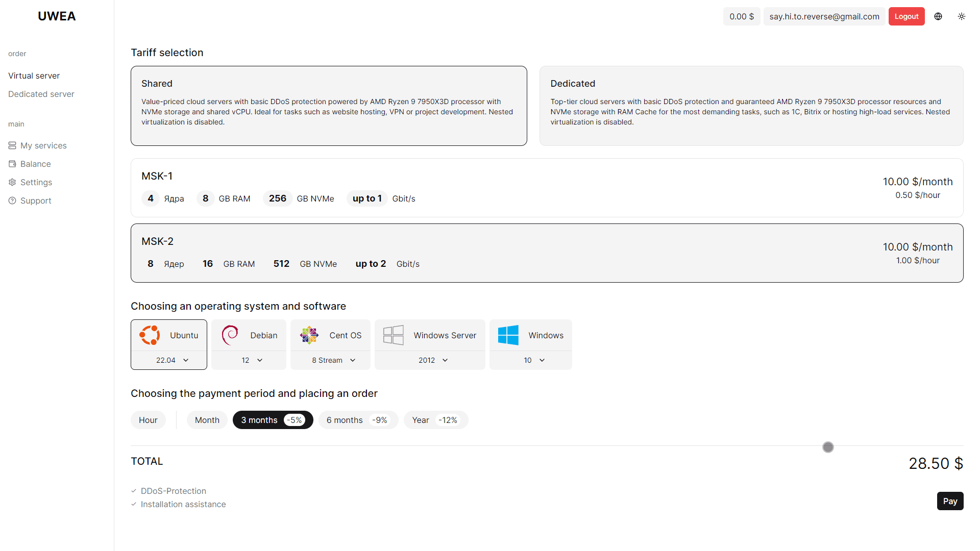
Task: Expand the Ubuntu 22.04 version dropdown
Action: [x=172, y=360]
